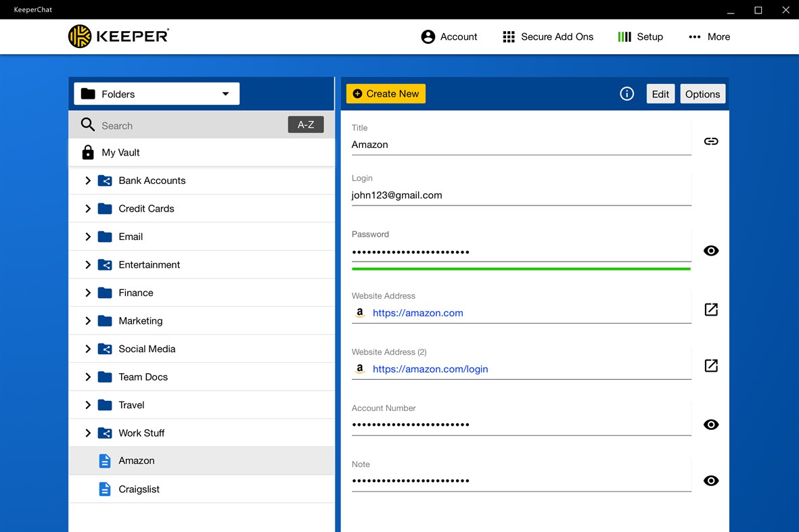Screen dimensions: 799x532
Task: Click the Create New button
Action: tap(386, 93)
